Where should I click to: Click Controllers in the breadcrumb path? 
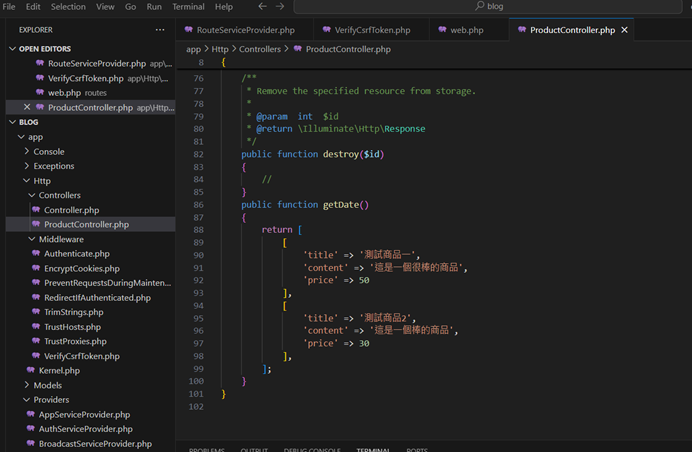[259, 49]
